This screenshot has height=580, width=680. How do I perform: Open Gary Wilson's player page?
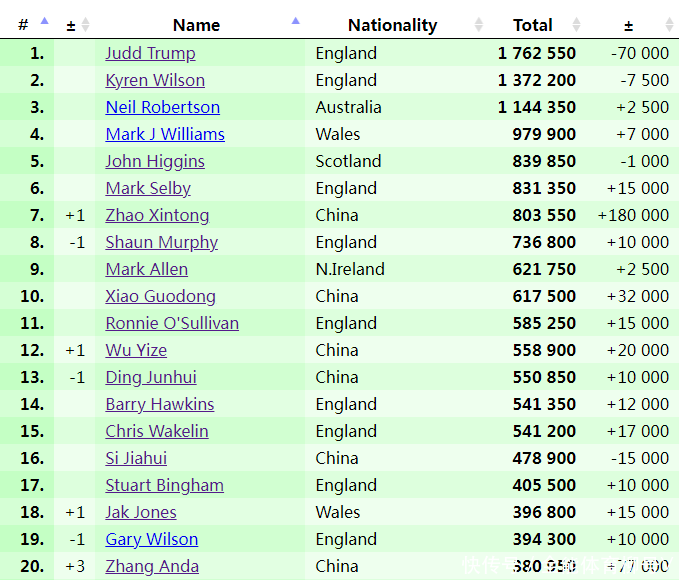tap(152, 539)
